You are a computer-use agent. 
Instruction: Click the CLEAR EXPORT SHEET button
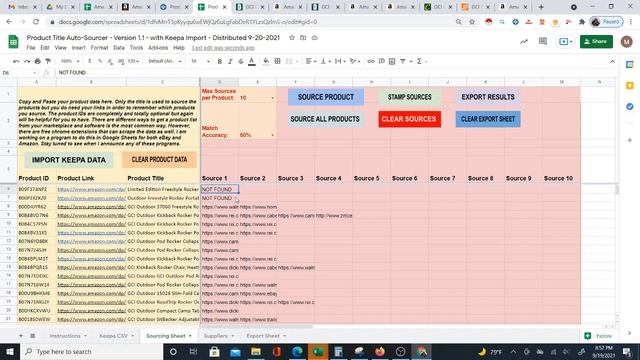pos(488,119)
